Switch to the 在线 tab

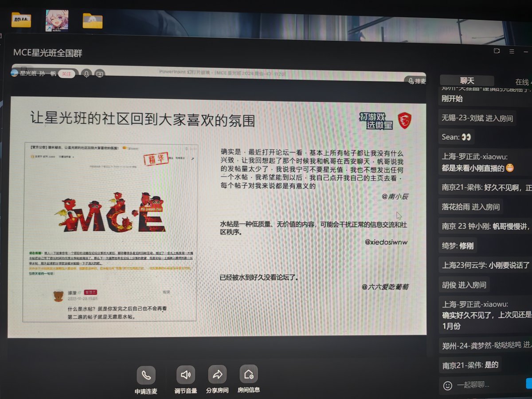pyautogui.click(x=522, y=82)
